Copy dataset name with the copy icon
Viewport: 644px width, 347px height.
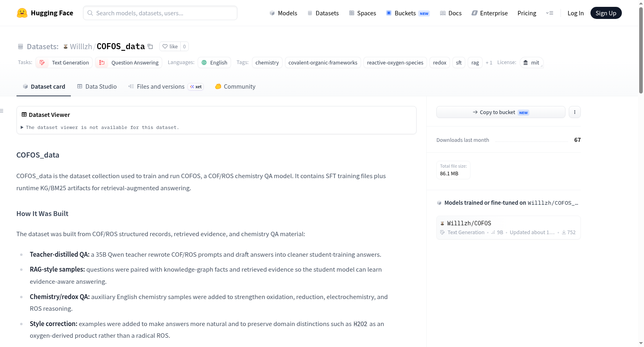point(150,46)
